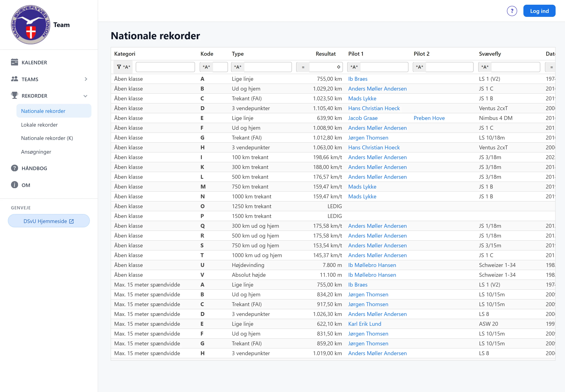The width and height of the screenshot is (565, 392).
Task: Open pilot link Ib Braes in Åben klasse A row
Action: coord(358,79)
